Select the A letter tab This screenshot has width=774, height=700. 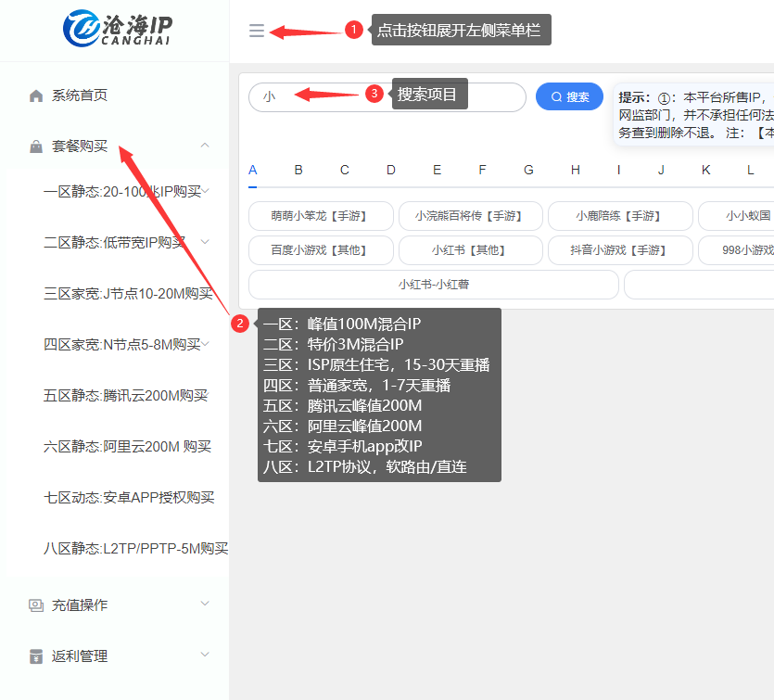click(x=253, y=171)
